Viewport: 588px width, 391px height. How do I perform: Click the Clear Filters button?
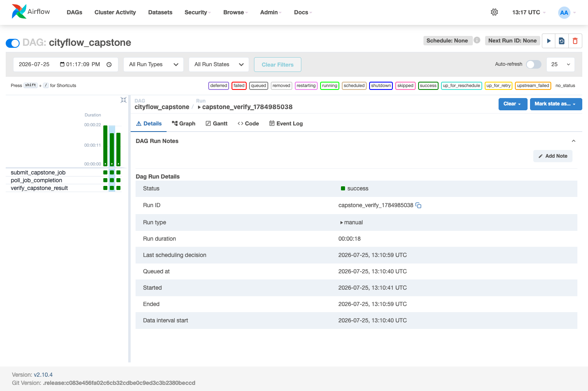[278, 65]
